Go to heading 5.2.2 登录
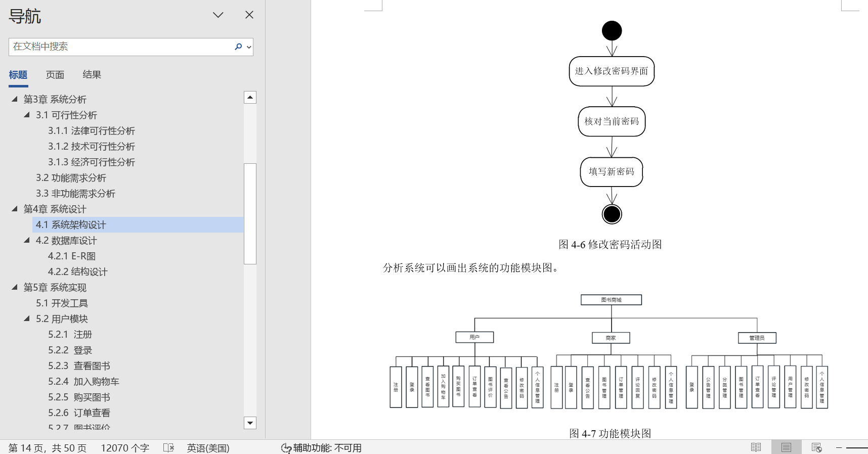Screen dimensions: 868x454 click(x=70, y=350)
